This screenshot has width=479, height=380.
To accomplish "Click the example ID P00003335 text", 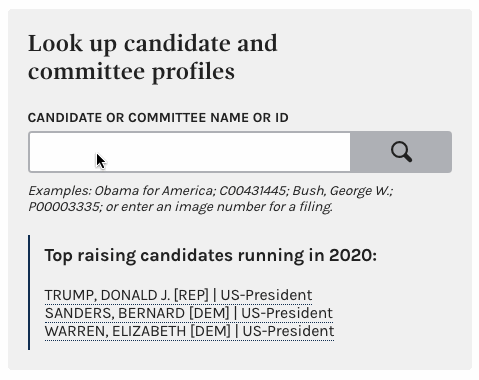I will (64, 207).
